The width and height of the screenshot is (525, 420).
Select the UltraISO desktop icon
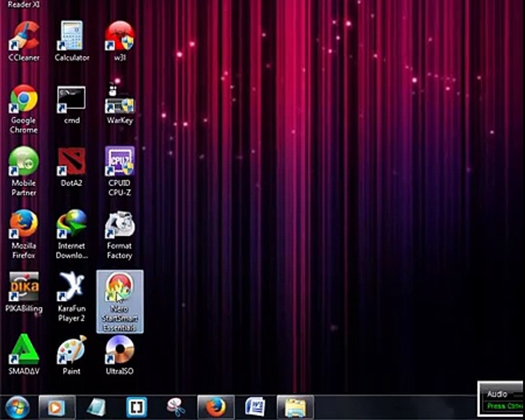click(120, 354)
